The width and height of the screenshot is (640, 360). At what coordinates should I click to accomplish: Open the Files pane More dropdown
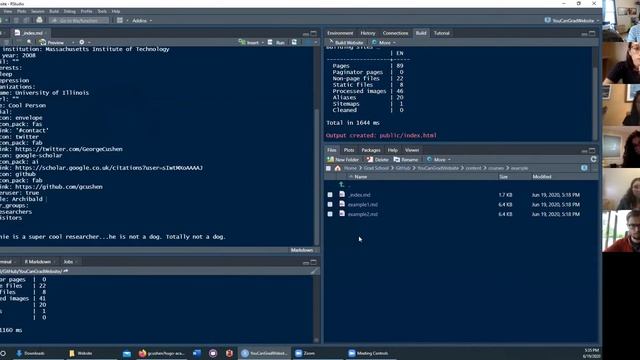tap(439, 160)
